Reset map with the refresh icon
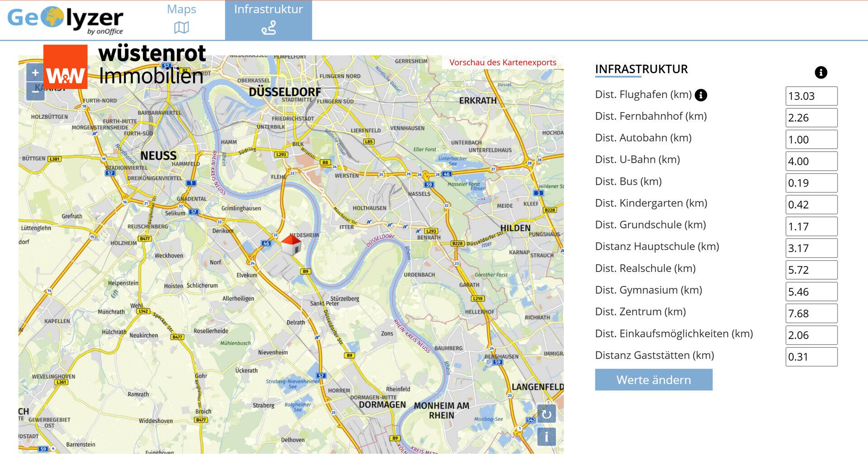The width and height of the screenshot is (868, 454). click(x=547, y=414)
